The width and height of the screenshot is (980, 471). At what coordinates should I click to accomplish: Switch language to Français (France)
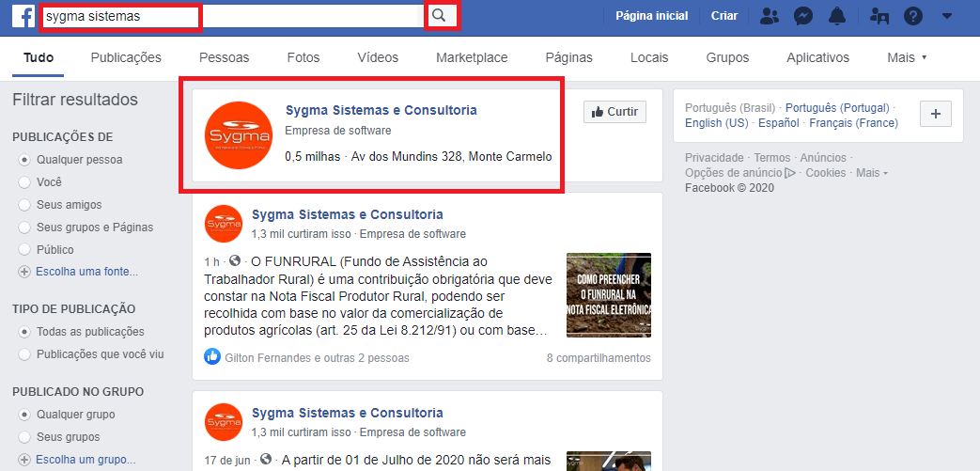point(854,123)
